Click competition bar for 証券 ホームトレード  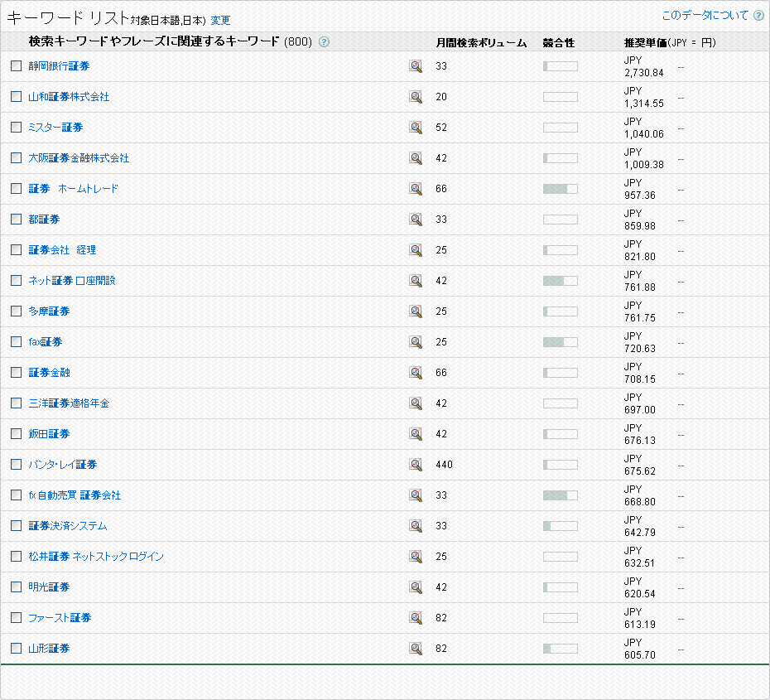click(560, 189)
